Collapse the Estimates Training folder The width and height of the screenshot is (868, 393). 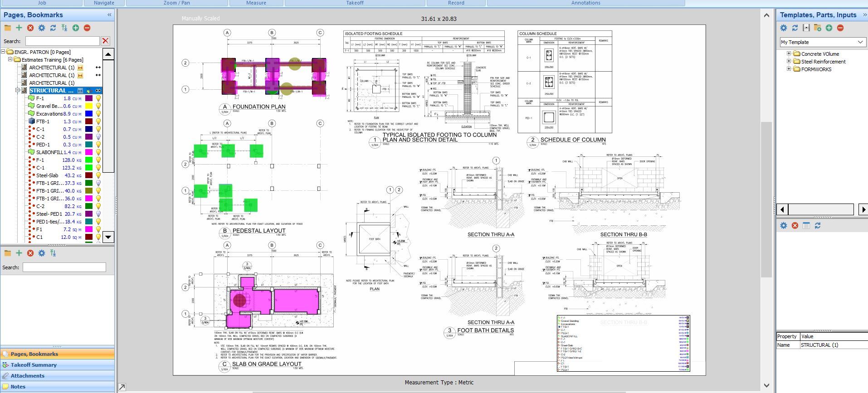point(10,60)
